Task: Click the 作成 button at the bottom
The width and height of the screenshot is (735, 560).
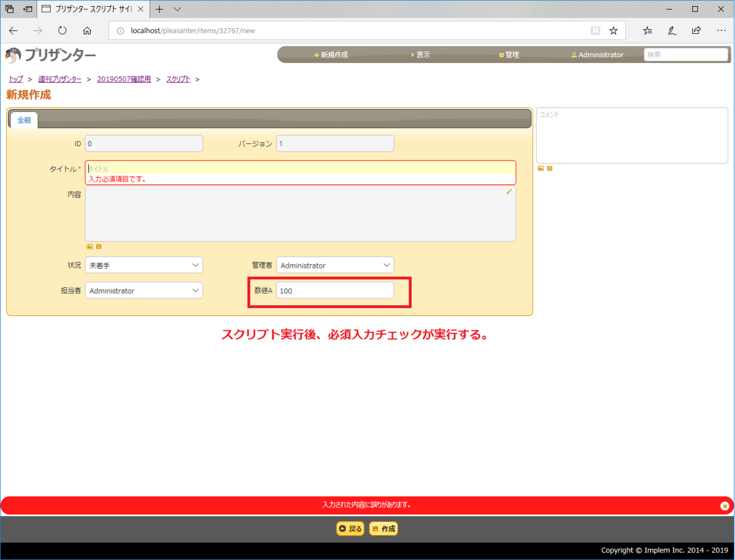Action: coord(383,528)
